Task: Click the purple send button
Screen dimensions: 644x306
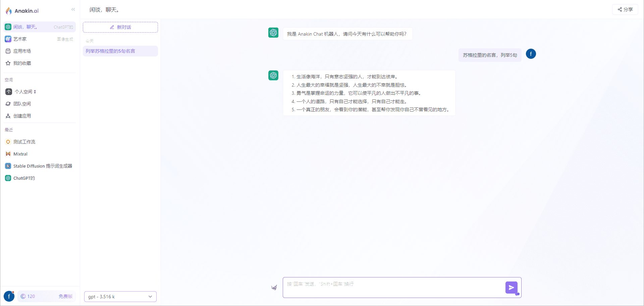Action: 512,288
